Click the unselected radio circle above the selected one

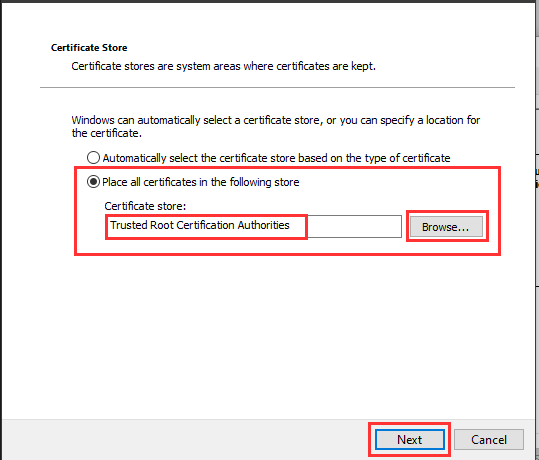coord(93,158)
